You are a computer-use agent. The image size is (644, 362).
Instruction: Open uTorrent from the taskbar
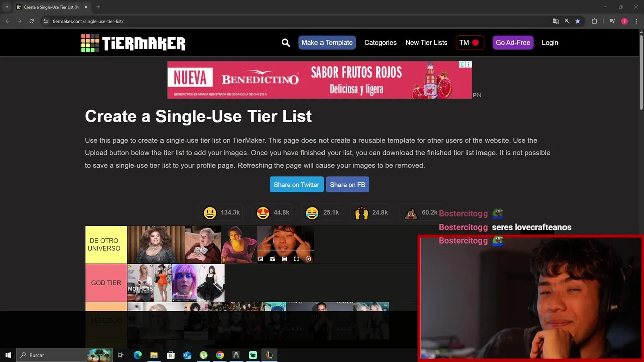click(203, 355)
